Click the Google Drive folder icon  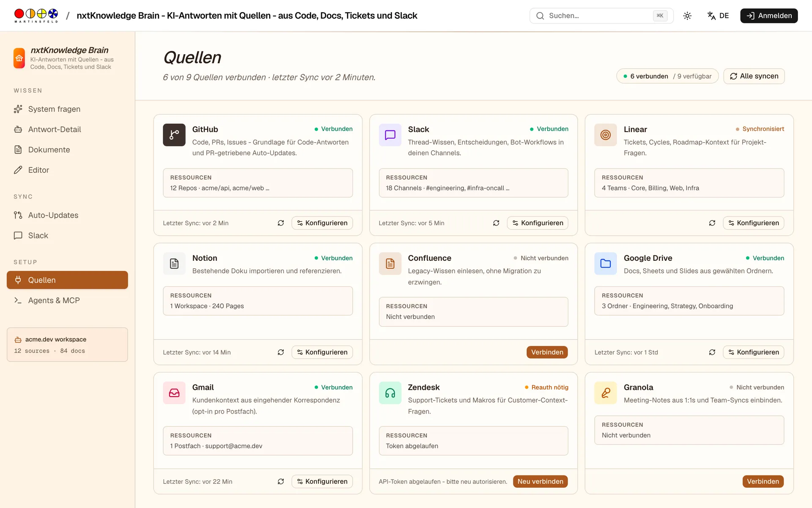[x=606, y=264]
